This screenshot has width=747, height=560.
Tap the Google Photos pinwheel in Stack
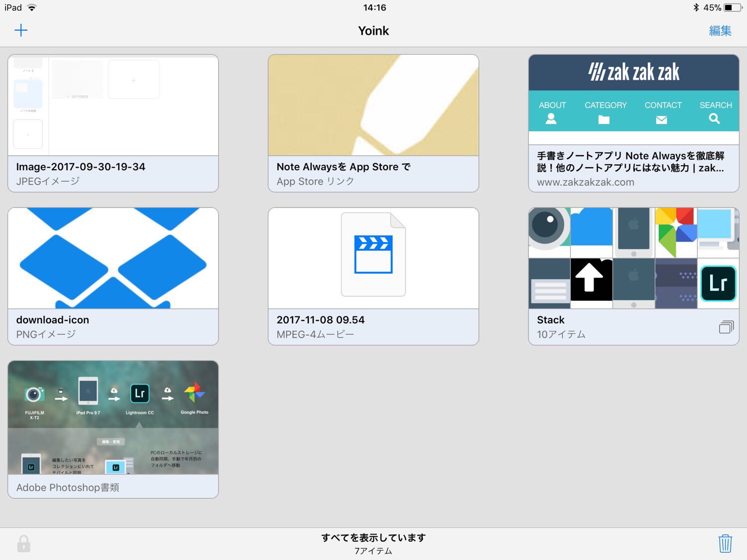[676, 232]
